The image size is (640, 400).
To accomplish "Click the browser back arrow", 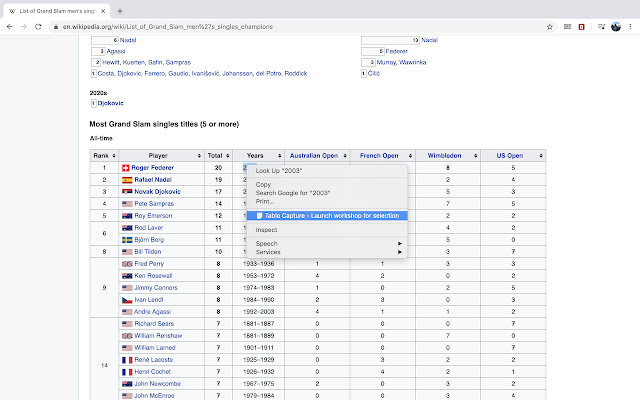I will tap(10, 27).
